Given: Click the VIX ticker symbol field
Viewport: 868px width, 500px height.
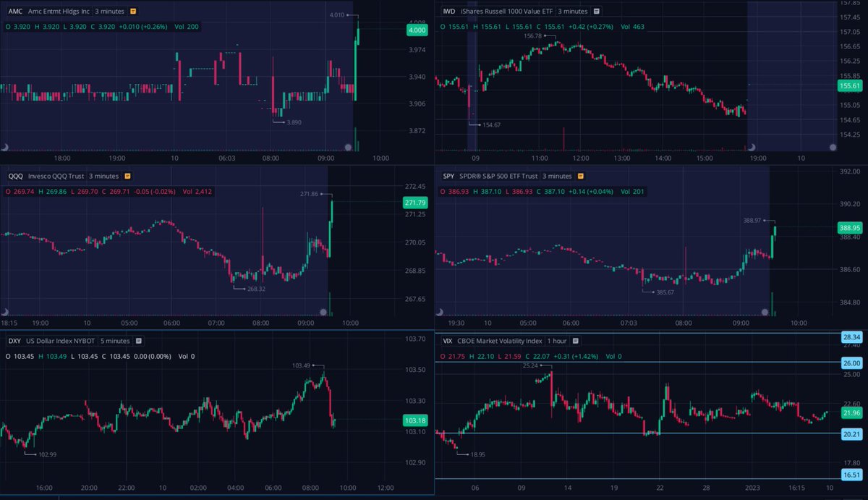Looking at the screenshot, I should pyautogui.click(x=447, y=340).
